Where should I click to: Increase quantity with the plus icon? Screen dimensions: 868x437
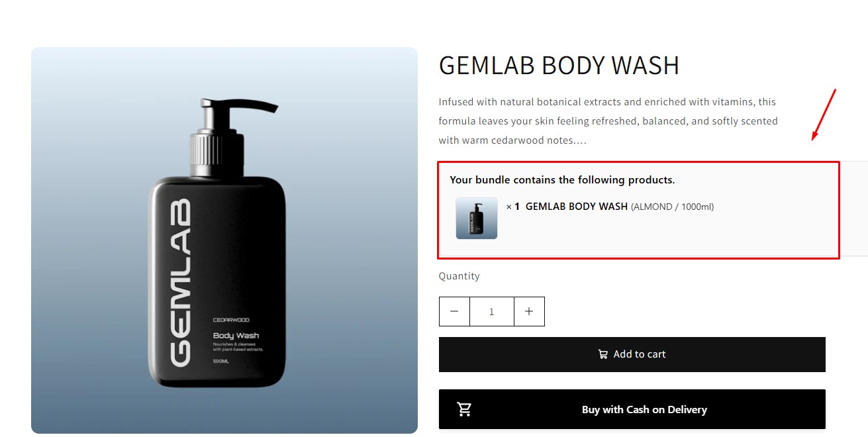coord(529,311)
